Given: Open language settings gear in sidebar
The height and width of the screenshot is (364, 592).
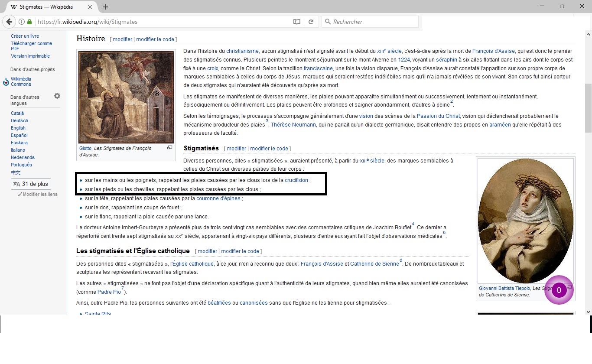Looking at the screenshot, I should click(57, 96).
